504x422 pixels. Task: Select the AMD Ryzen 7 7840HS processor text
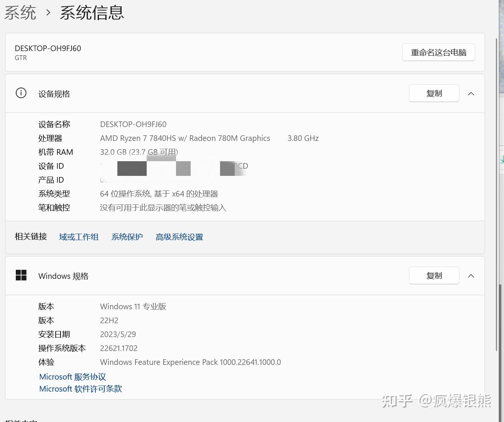click(x=185, y=138)
